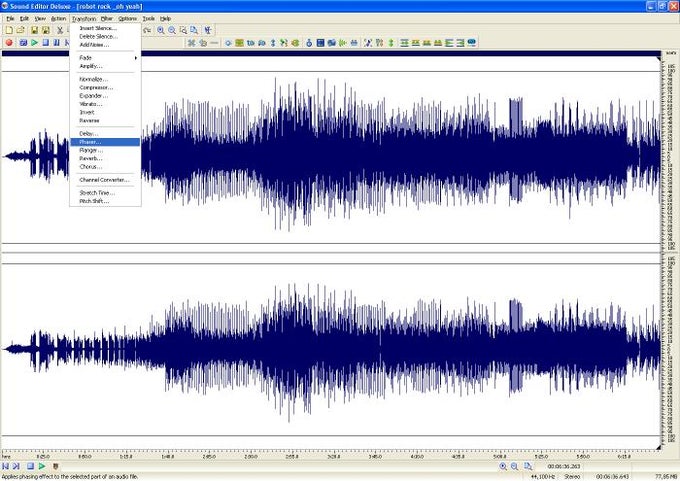Click the Stereo status bar entry
This screenshot has height=481, width=680.
(572, 476)
